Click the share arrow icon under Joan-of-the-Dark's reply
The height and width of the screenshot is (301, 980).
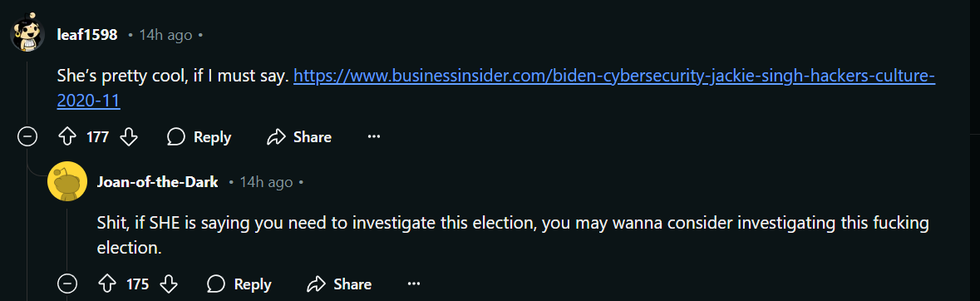(x=316, y=284)
